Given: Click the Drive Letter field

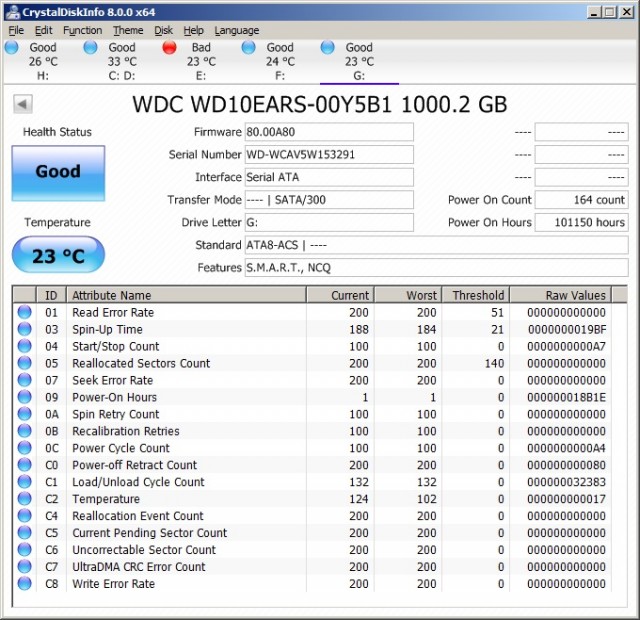Looking at the screenshot, I should [329, 222].
